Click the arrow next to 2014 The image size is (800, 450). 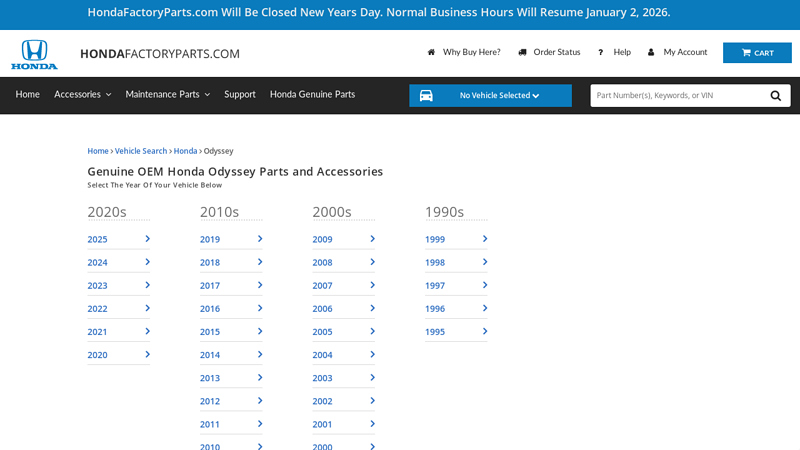tap(260, 354)
